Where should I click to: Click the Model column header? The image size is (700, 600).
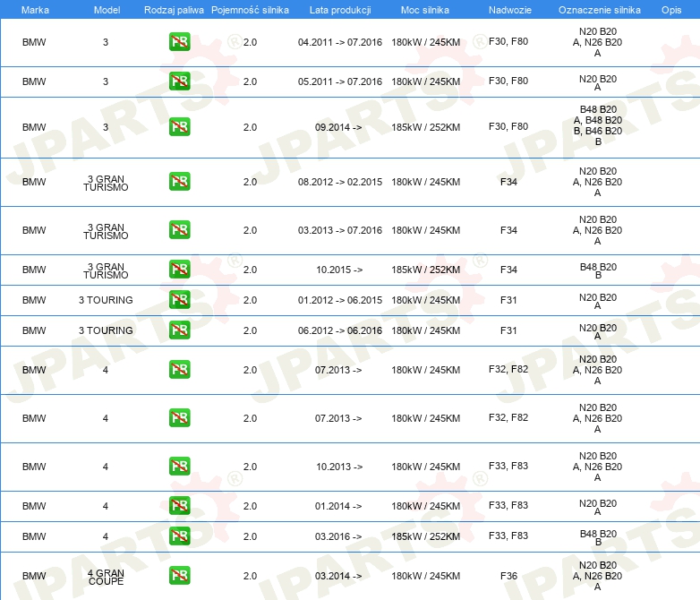[x=107, y=10]
